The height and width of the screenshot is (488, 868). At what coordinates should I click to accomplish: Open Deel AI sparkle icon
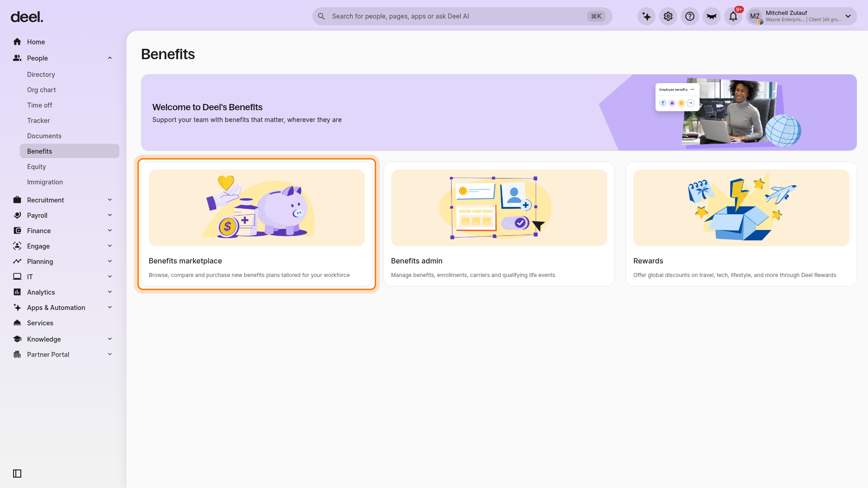tap(646, 16)
